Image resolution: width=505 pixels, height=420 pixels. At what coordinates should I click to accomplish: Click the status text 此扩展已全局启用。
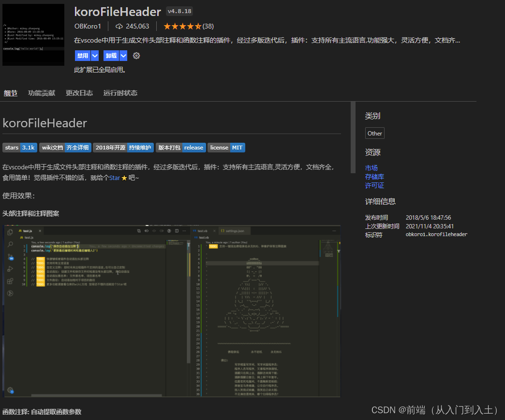coord(100,70)
